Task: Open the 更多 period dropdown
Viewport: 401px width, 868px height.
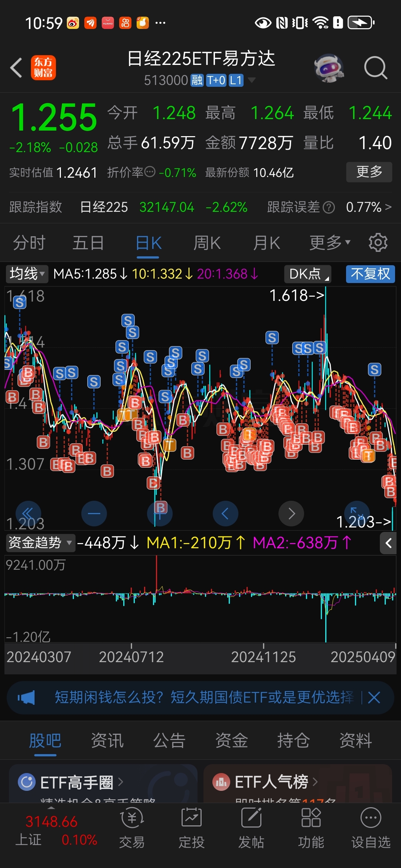Action: pyautogui.click(x=330, y=243)
